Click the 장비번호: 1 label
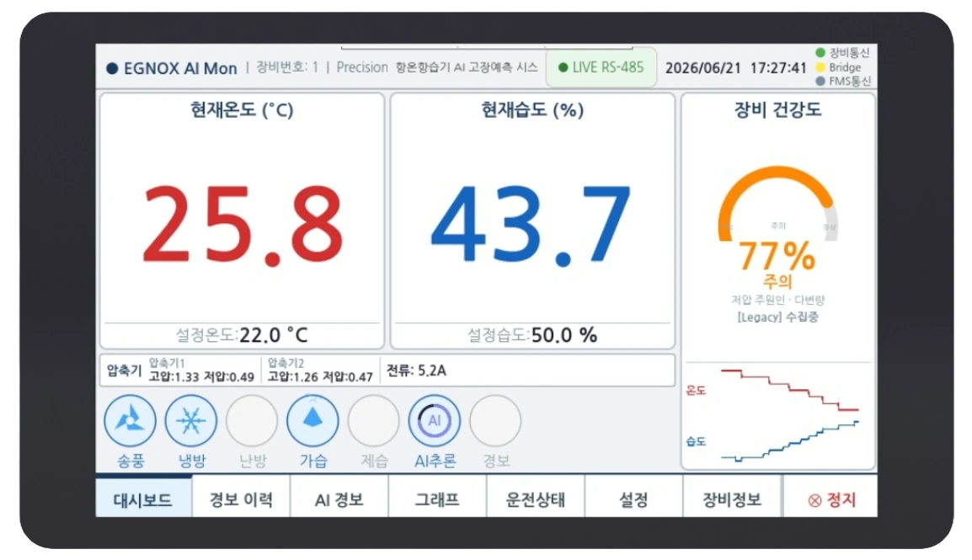This screenshot has width=972, height=560. pos(287,67)
